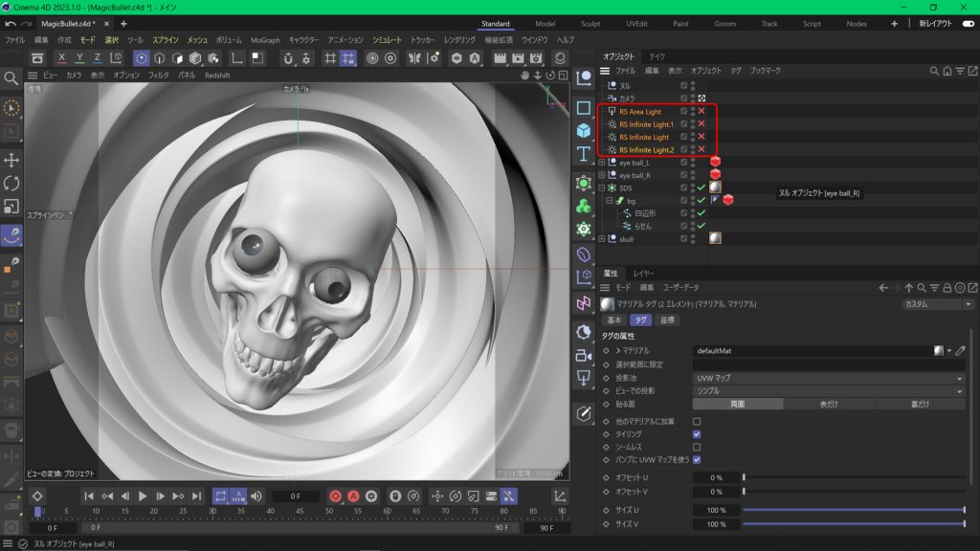Activate the Spline Pen tool
This screenshot has width=980, height=551.
11,234
